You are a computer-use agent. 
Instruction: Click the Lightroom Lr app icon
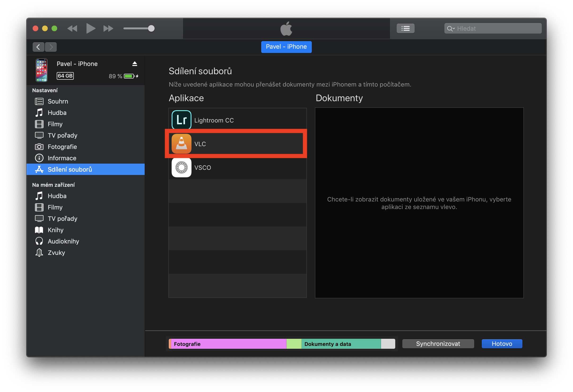point(182,120)
